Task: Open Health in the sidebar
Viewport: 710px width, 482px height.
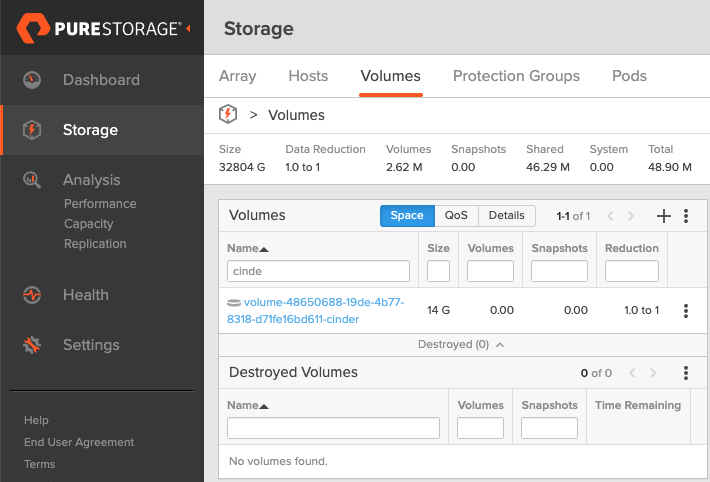Action: tap(86, 295)
